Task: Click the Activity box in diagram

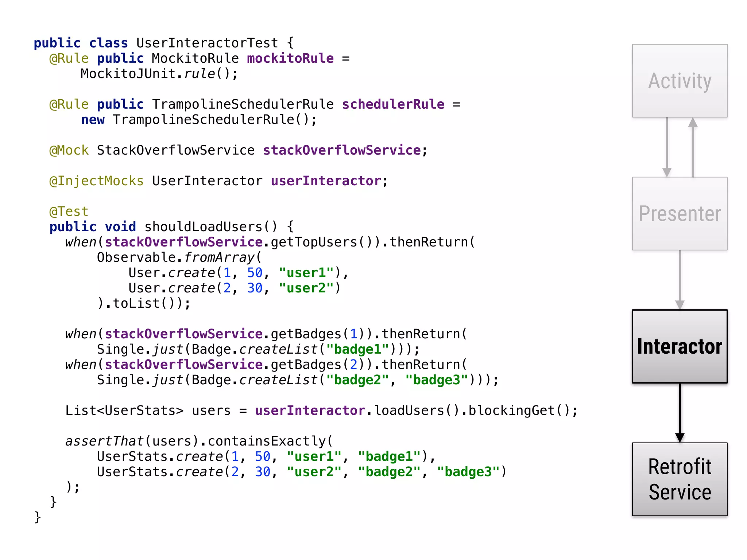Action: coord(680,81)
